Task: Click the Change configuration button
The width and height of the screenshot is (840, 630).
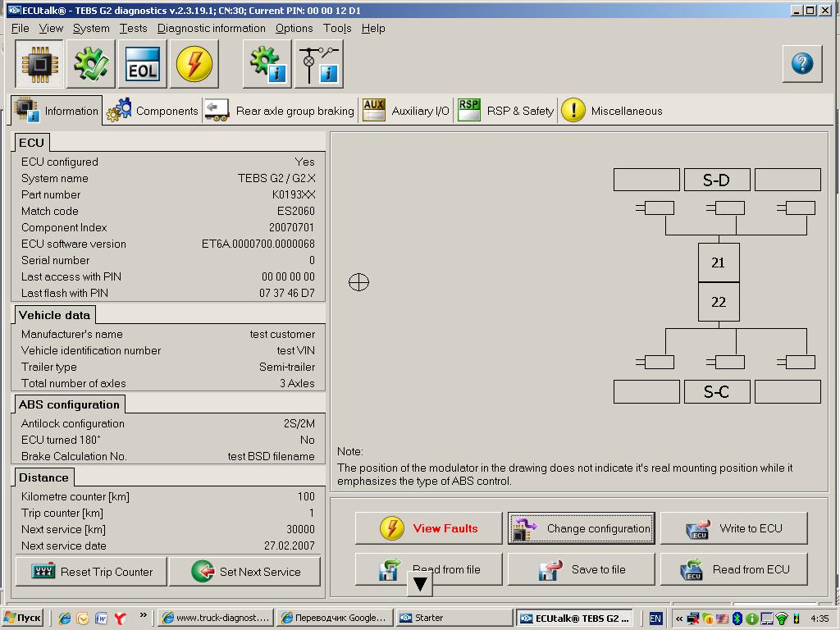Action: click(x=582, y=528)
